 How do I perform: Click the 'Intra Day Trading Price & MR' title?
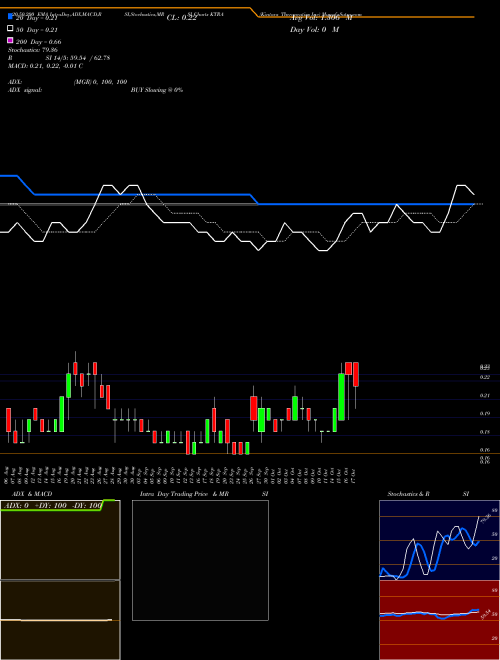click(x=184, y=494)
